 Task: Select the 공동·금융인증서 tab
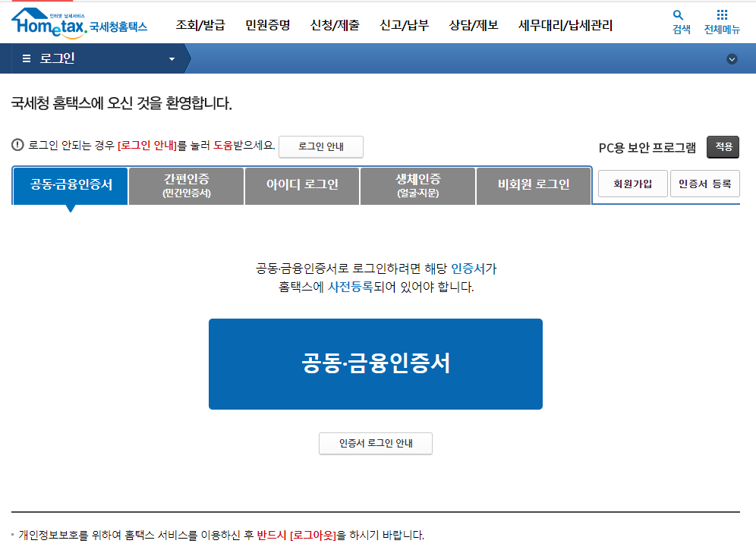point(71,185)
